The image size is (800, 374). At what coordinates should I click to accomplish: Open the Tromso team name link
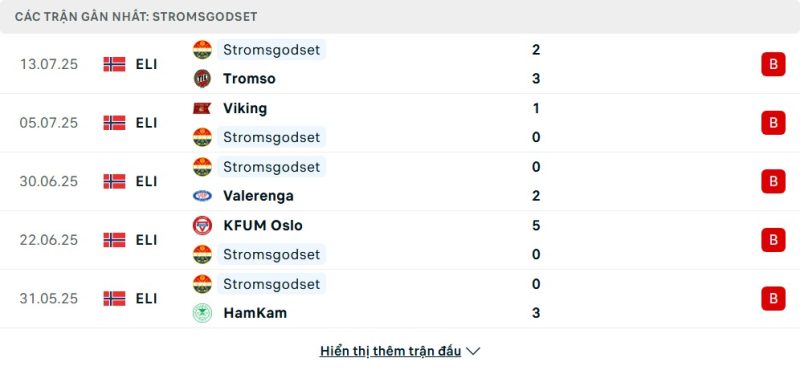tap(249, 79)
